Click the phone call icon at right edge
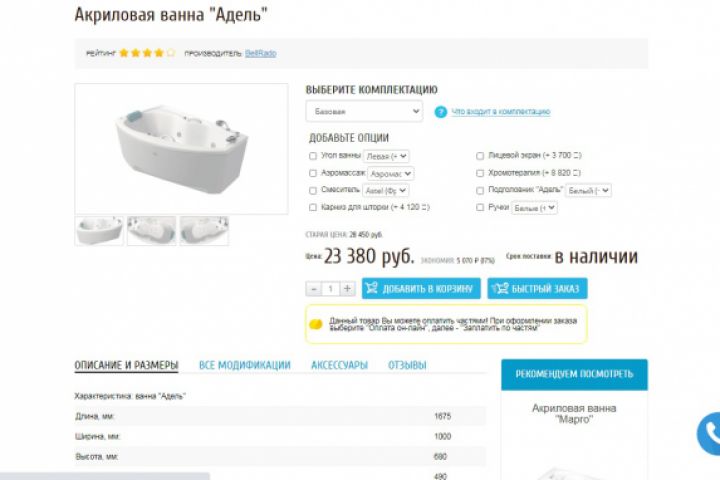The image size is (720, 480). (x=709, y=433)
